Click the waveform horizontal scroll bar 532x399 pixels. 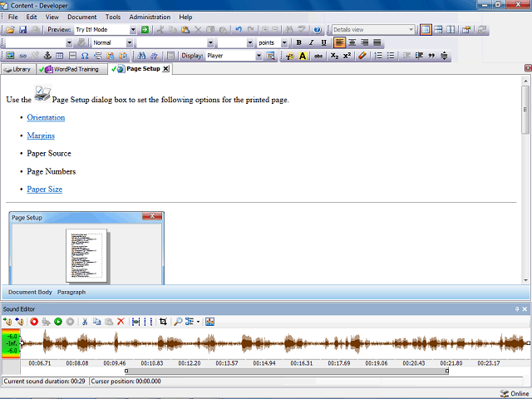coord(287,372)
